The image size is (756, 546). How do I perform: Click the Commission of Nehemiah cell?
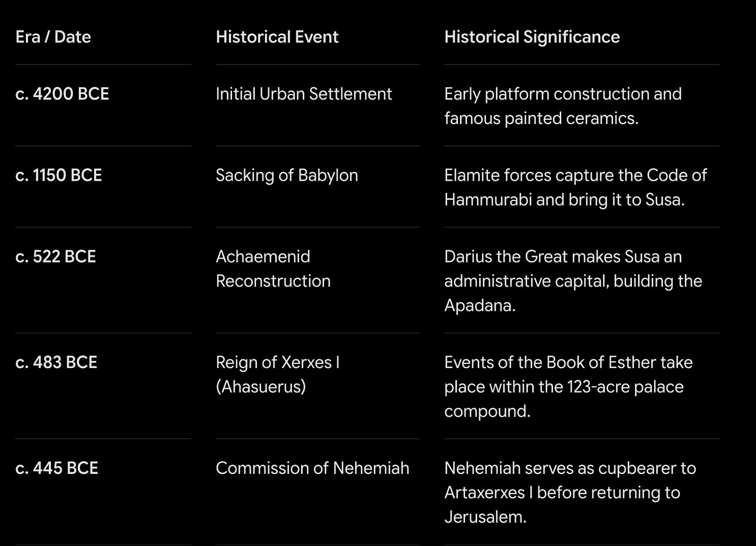[x=312, y=468]
